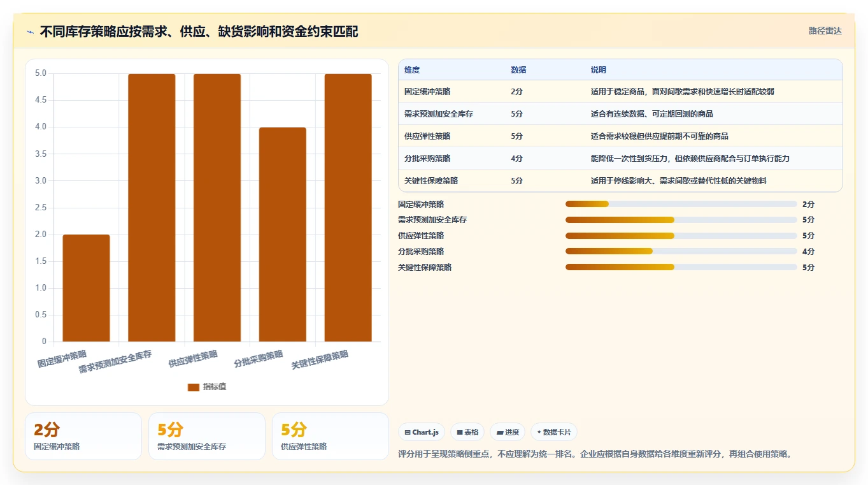
Task: Click the 固定缓冲策略 label on the chart x-axis
Action: pyautogui.click(x=62, y=359)
